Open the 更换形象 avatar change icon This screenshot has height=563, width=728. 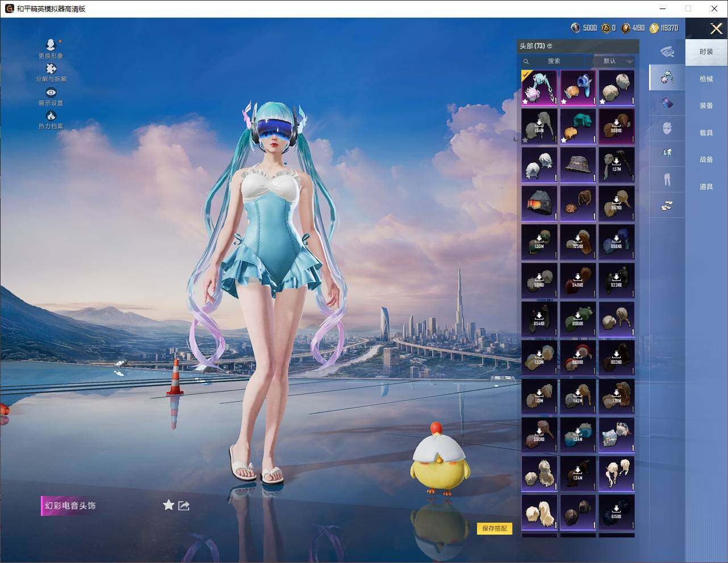pyautogui.click(x=51, y=45)
